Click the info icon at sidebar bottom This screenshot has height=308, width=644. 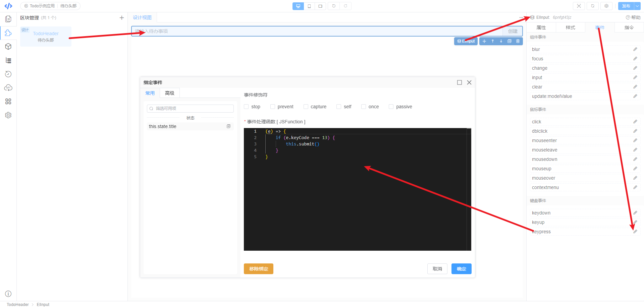[8, 294]
